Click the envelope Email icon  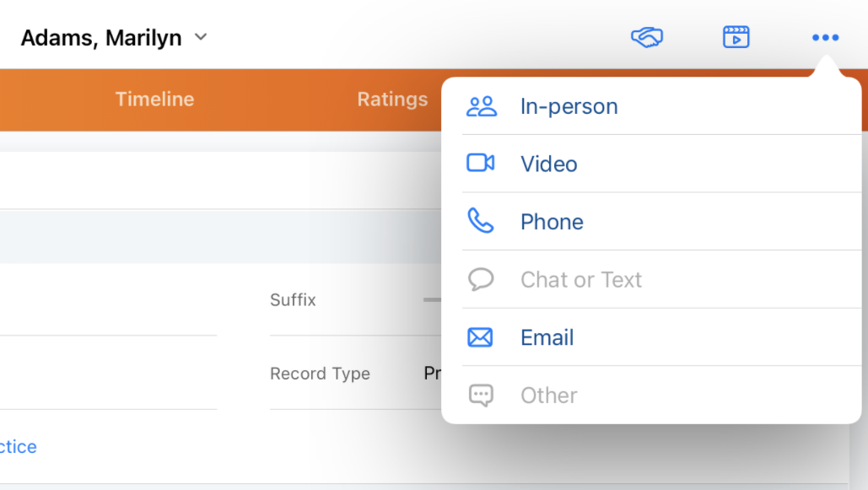tap(481, 337)
